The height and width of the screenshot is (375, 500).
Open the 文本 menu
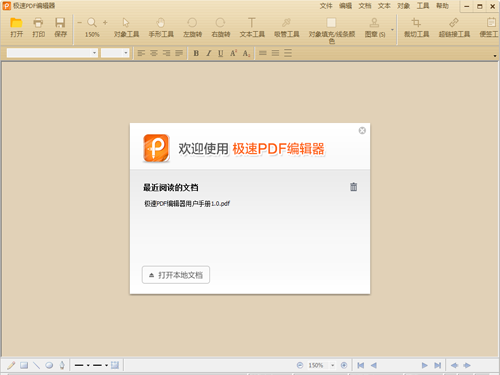coord(384,6)
